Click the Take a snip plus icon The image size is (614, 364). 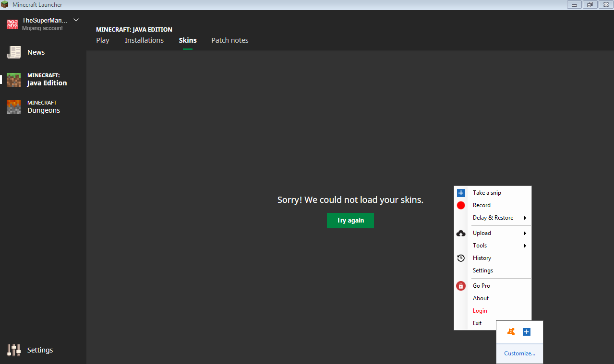(x=461, y=193)
